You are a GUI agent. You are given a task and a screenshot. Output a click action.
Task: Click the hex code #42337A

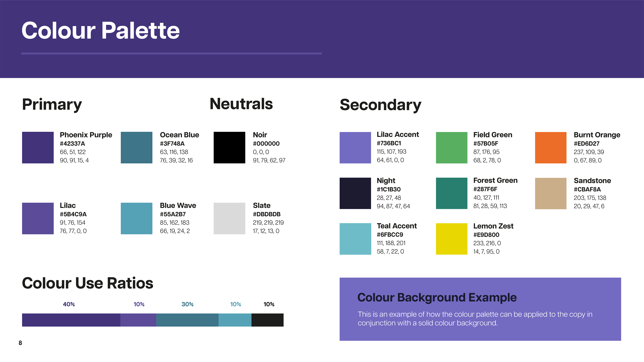[72, 144]
